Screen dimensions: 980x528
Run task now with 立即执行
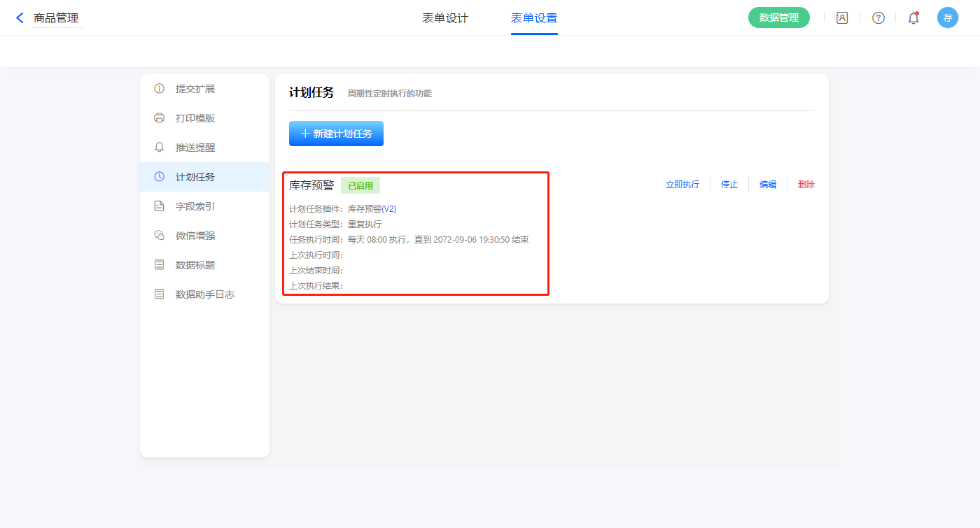(682, 185)
